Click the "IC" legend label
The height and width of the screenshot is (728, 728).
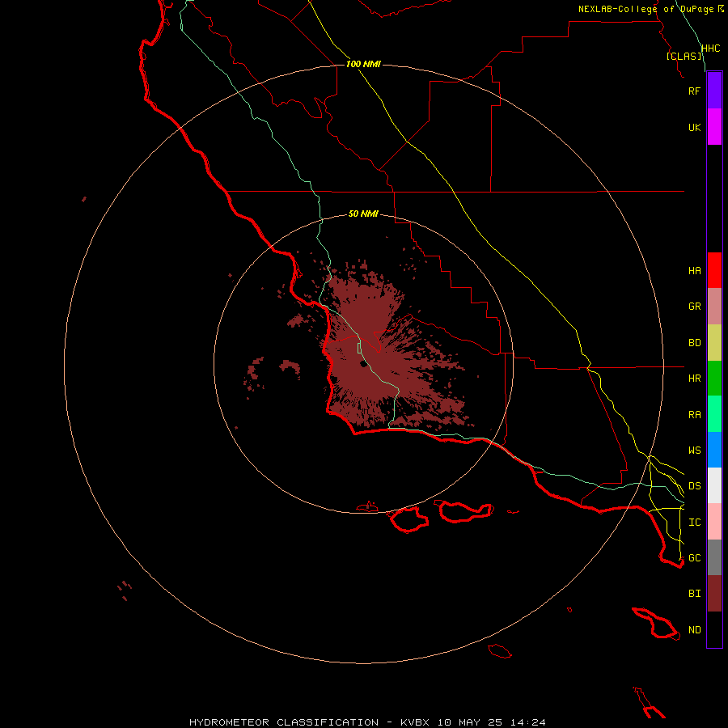[694, 523]
